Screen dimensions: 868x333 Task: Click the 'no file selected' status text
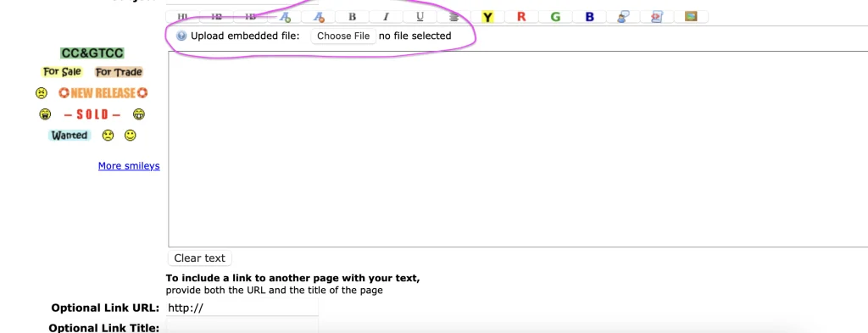pyautogui.click(x=415, y=36)
